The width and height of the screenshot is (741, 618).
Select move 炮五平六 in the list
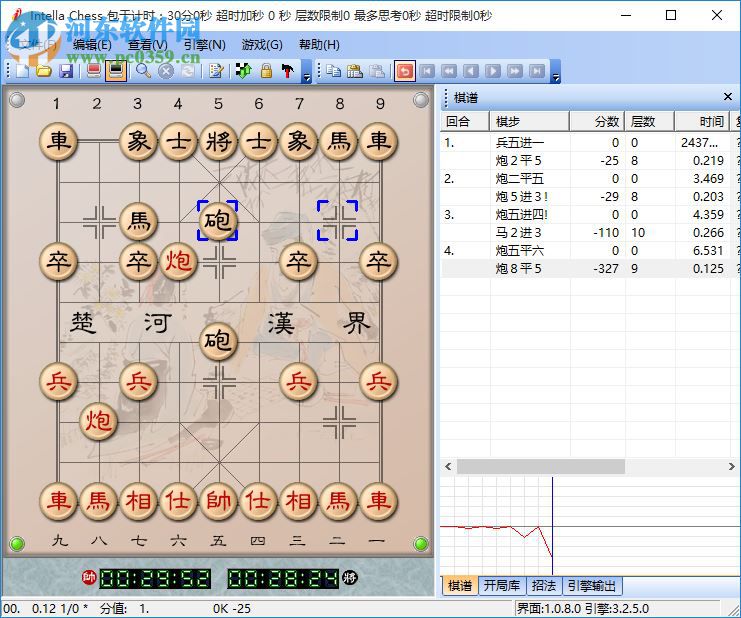click(x=520, y=250)
